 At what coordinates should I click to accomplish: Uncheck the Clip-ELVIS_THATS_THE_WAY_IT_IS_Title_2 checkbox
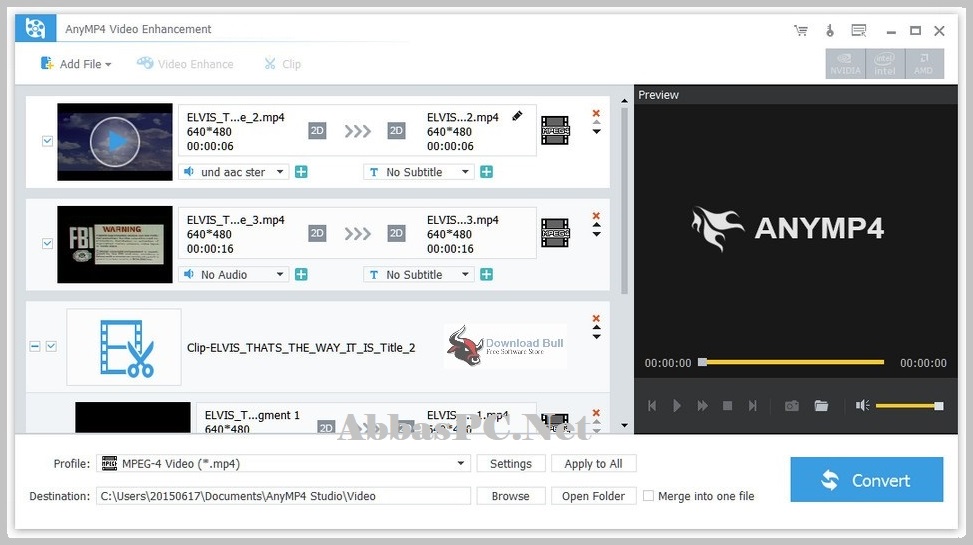52,346
